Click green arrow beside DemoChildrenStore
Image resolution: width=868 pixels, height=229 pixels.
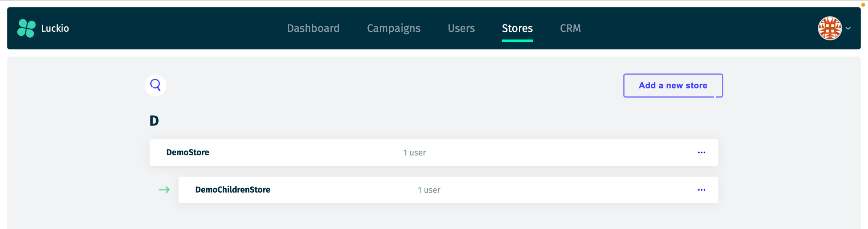[164, 190]
